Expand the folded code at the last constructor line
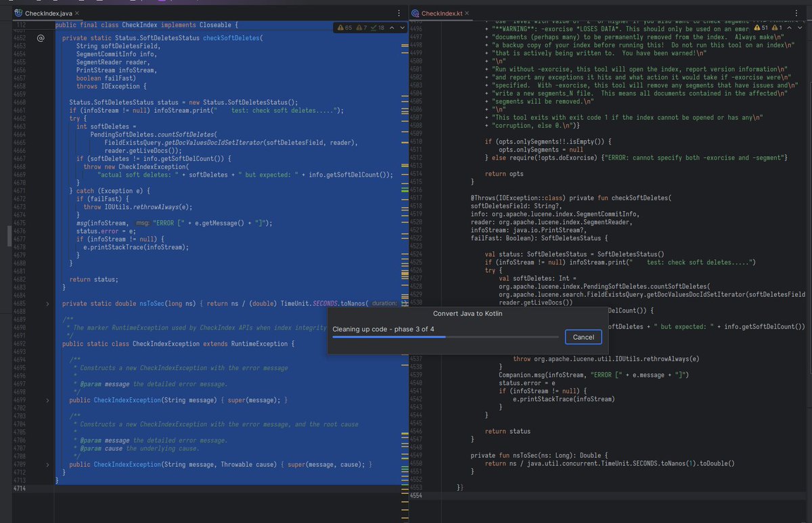 (x=46, y=464)
